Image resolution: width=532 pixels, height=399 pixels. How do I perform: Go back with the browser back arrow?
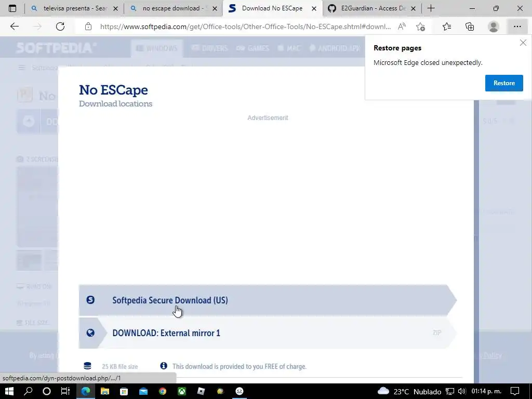pos(15,26)
